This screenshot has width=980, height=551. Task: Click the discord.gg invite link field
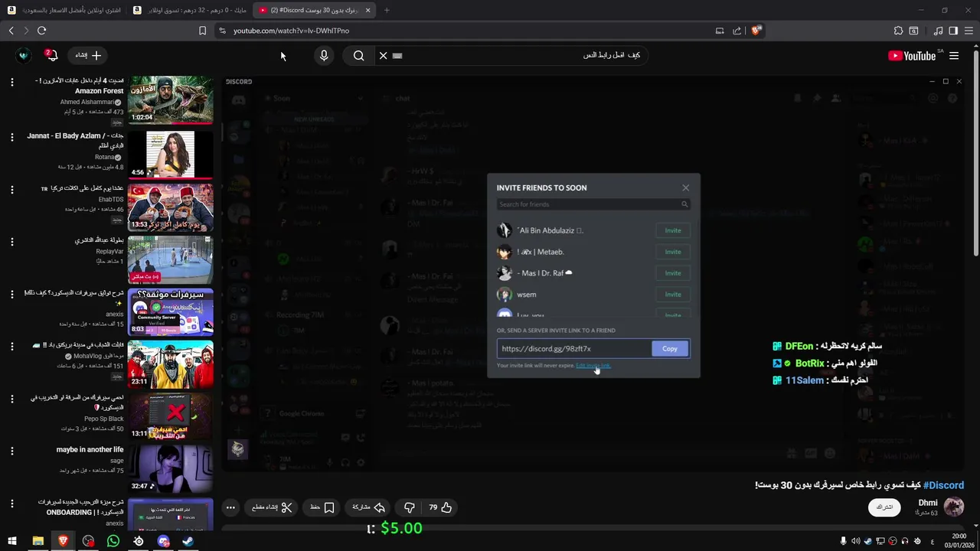[574, 349]
